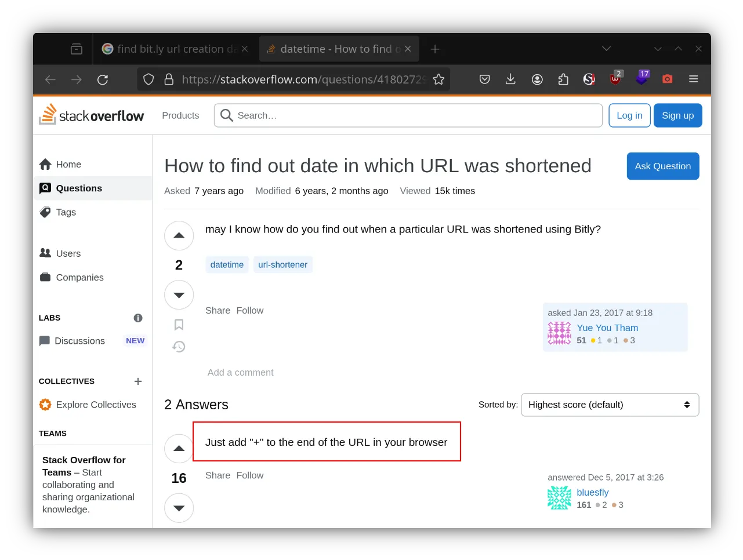743x560 pixels.
Task: Open the Firefox account profile icon
Action: [537, 79]
